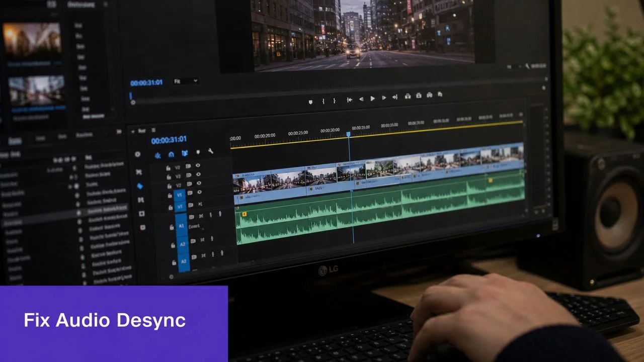644x362 pixels.
Task: Lock the A1 audio track
Action: (x=171, y=228)
